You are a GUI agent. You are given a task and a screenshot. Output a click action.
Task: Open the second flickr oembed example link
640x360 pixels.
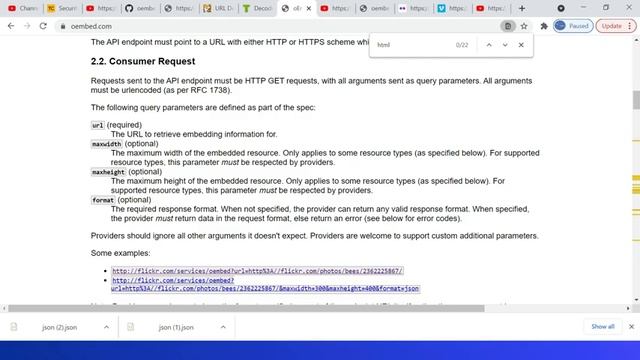click(x=265, y=284)
